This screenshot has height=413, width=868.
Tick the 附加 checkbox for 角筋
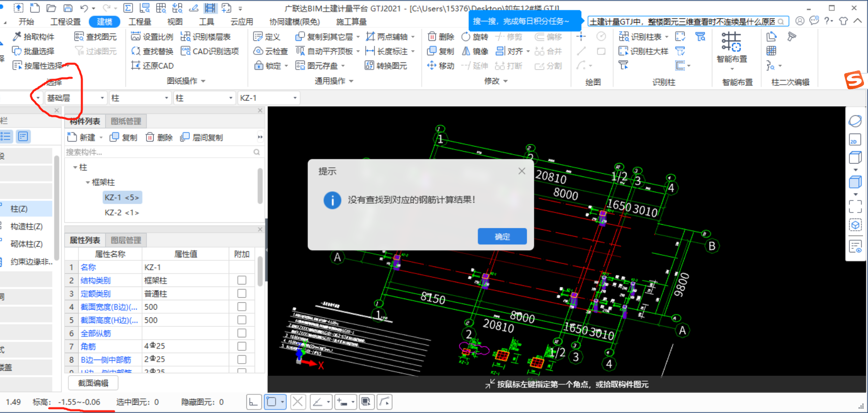242,346
